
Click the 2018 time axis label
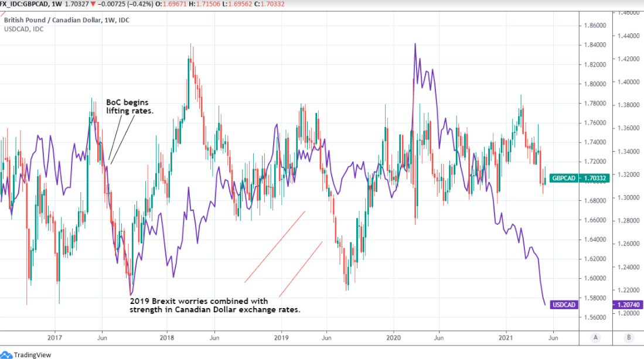pyautogui.click(x=167, y=338)
